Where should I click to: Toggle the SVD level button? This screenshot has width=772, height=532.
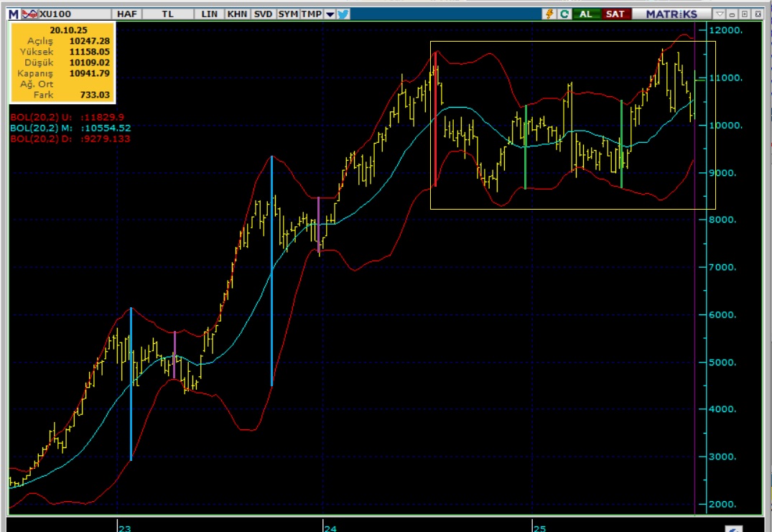tap(263, 14)
